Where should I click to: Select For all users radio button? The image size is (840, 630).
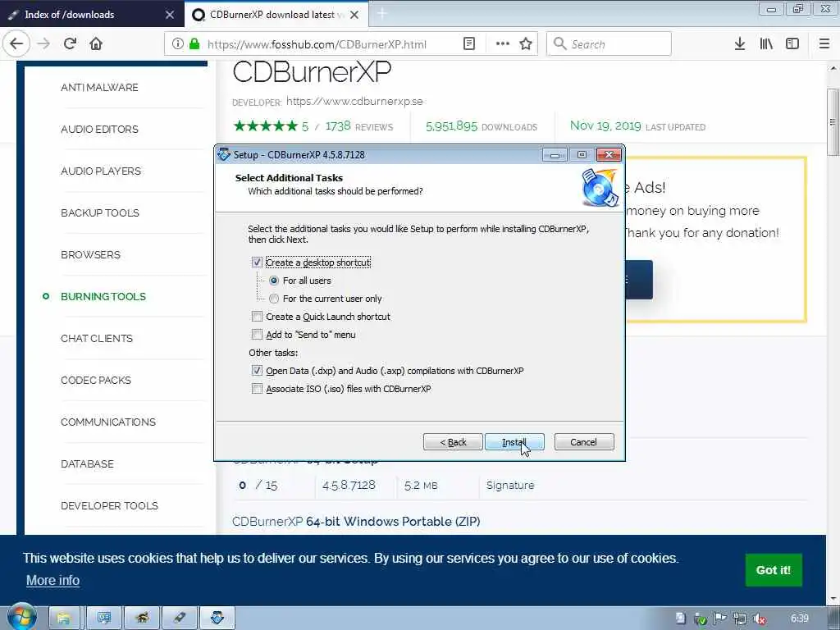pyautogui.click(x=274, y=281)
